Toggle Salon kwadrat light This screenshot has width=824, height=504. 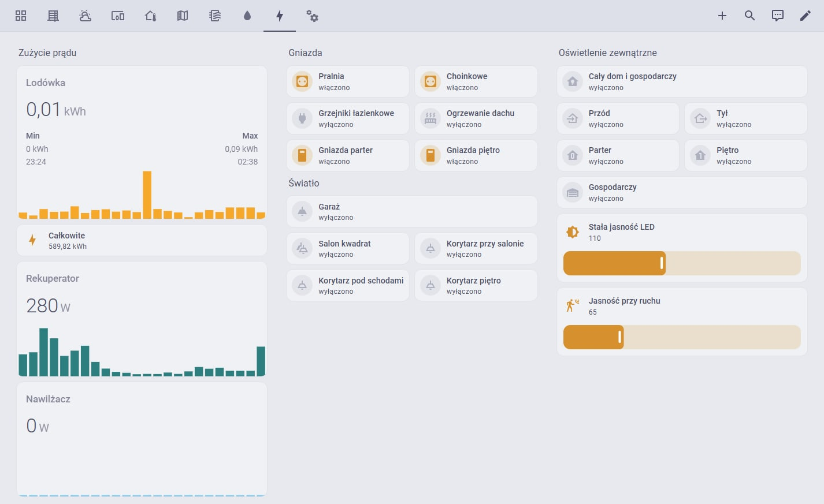[x=302, y=248]
